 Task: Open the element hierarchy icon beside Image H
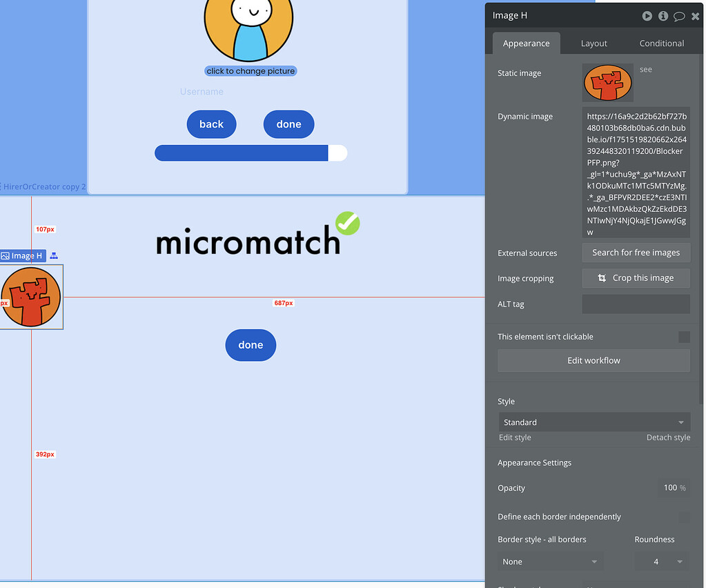[x=53, y=255]
